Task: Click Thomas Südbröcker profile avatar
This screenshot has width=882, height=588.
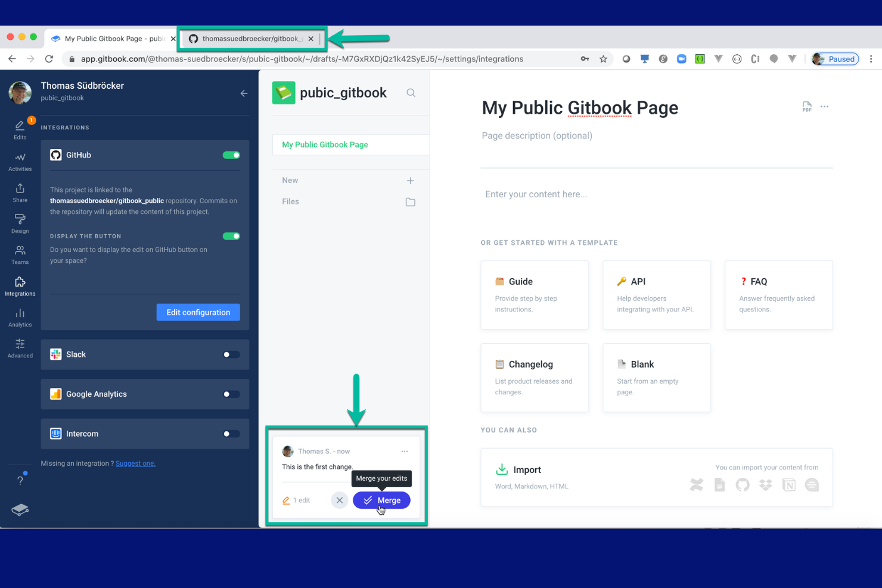Action: 20,92
